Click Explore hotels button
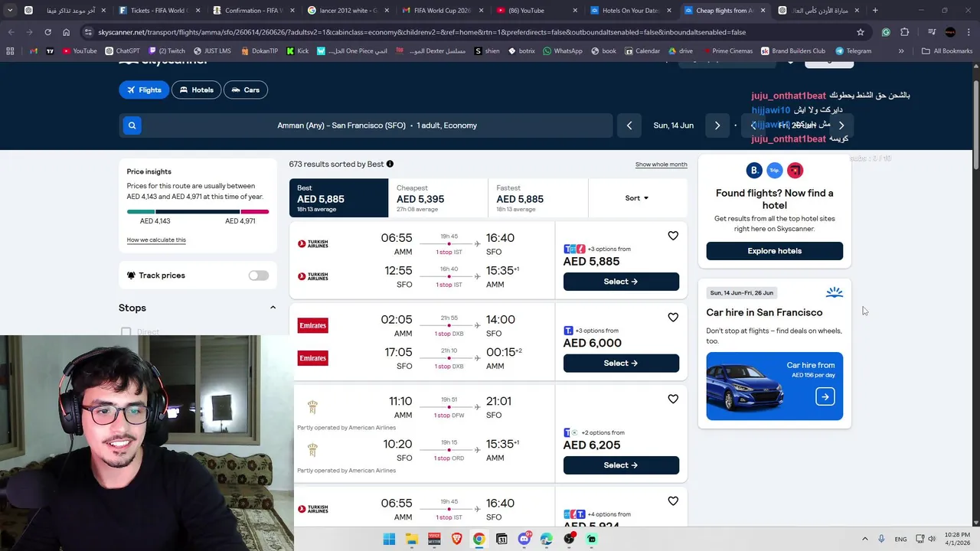 coord(774,251)
